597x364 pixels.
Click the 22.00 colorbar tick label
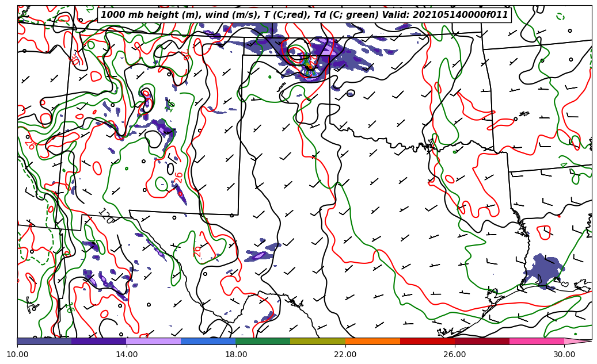click(345, 354)
